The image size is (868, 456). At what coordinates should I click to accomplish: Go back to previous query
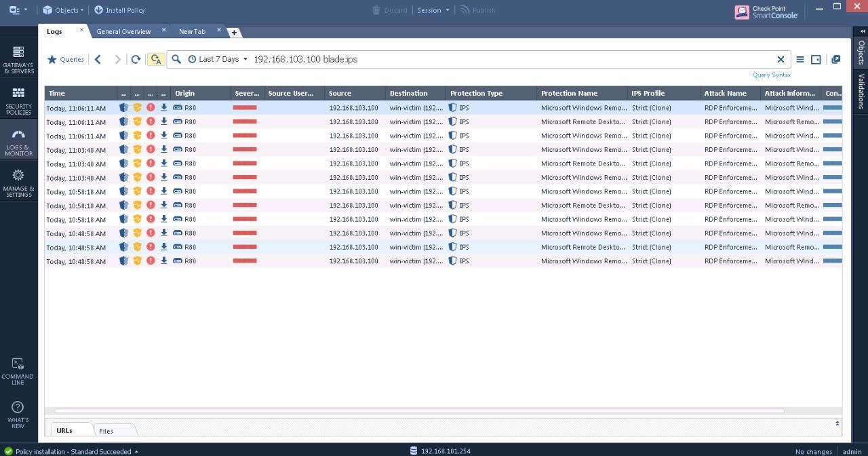tap(98, 60)
